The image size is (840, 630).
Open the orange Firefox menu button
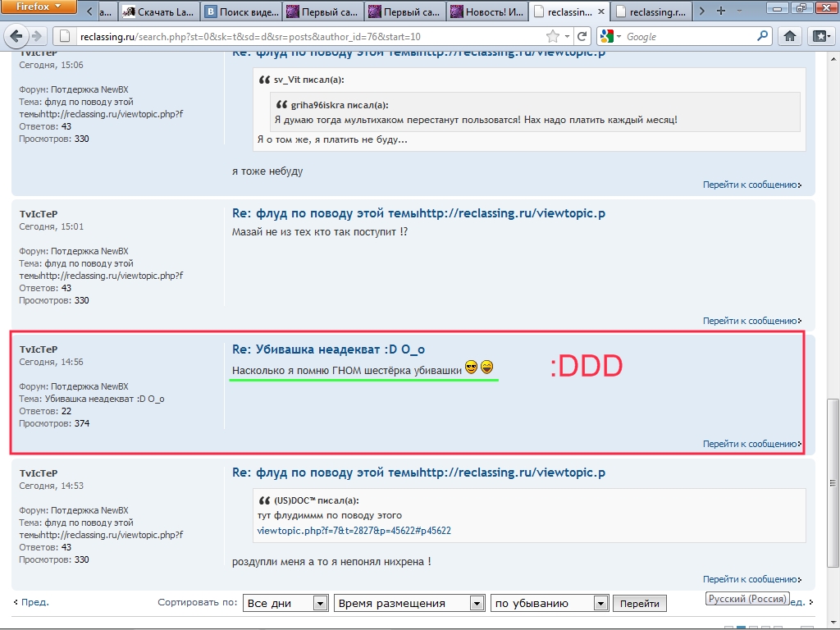click(39, 7)
